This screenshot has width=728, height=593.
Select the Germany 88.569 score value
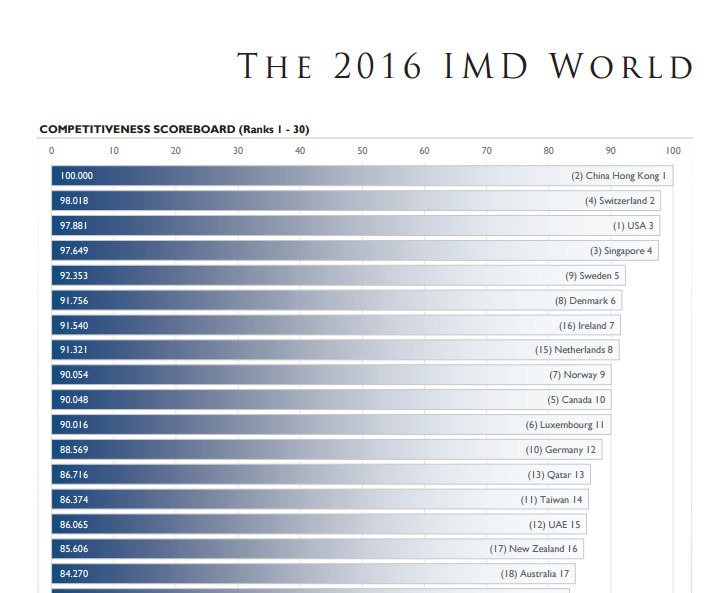(x=76, y=450)
